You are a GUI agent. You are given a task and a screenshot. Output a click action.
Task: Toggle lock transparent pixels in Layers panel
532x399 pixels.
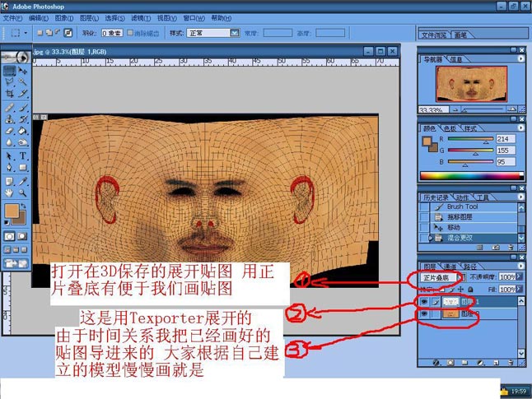point(441,290)
